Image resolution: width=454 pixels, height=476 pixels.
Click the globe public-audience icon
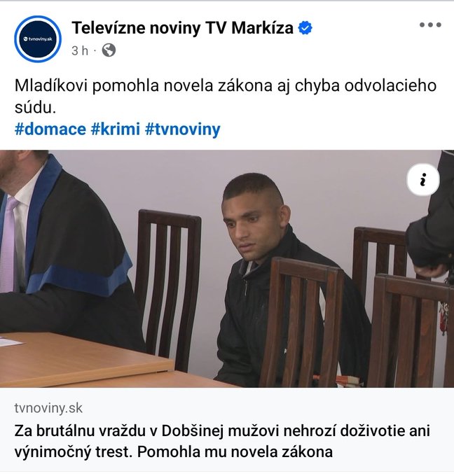pyautogui.click(x=109, y=50)
